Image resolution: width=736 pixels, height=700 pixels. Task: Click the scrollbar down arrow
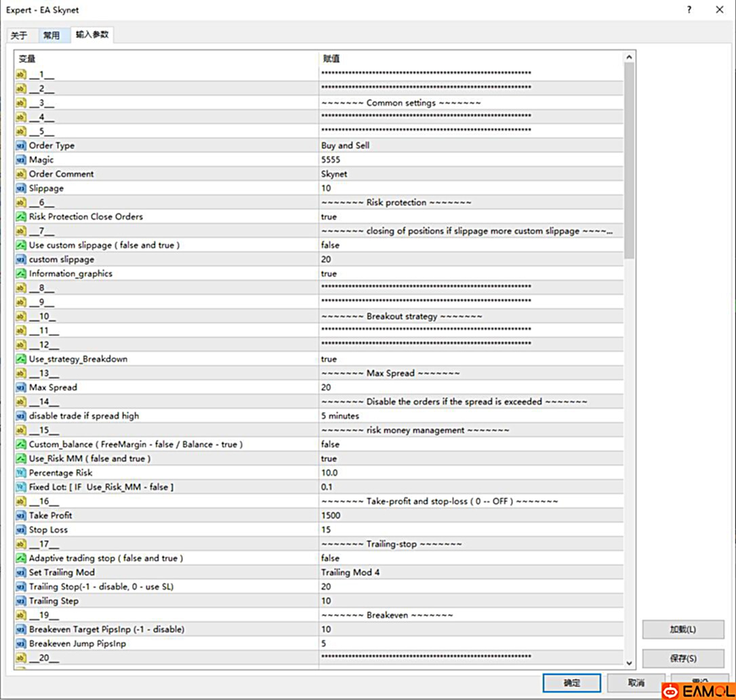(629, 663)
